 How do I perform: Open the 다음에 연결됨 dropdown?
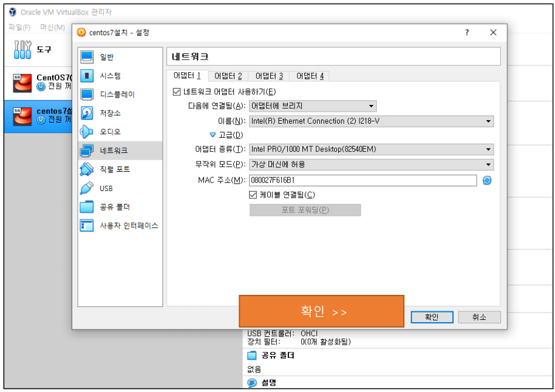click(313, 106)
